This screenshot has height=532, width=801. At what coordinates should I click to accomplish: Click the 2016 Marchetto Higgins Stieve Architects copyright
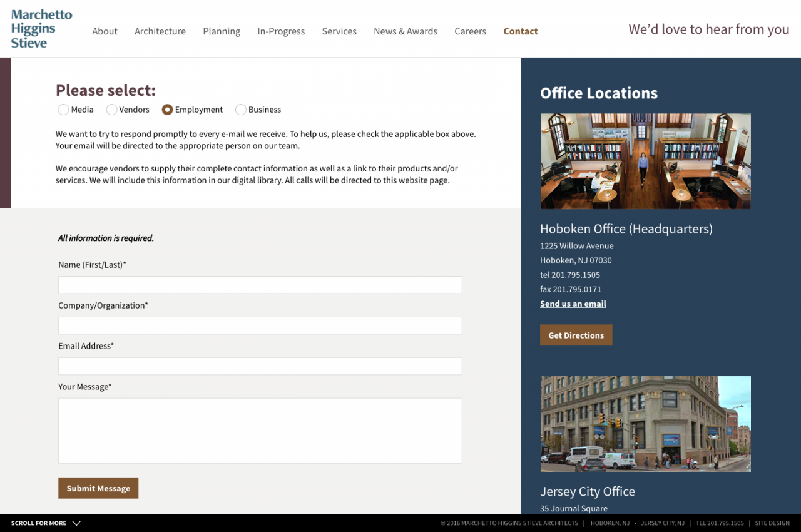point(509,523)
